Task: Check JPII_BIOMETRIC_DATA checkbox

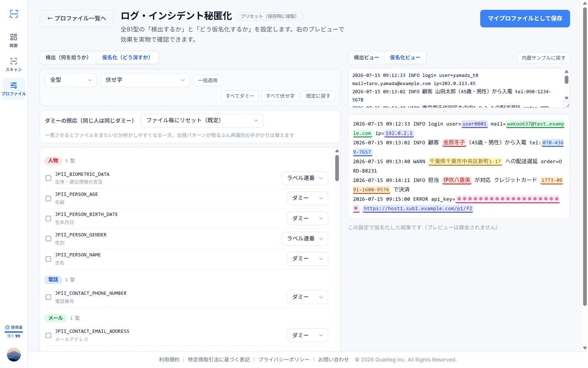Action: [x=48, y=178]
